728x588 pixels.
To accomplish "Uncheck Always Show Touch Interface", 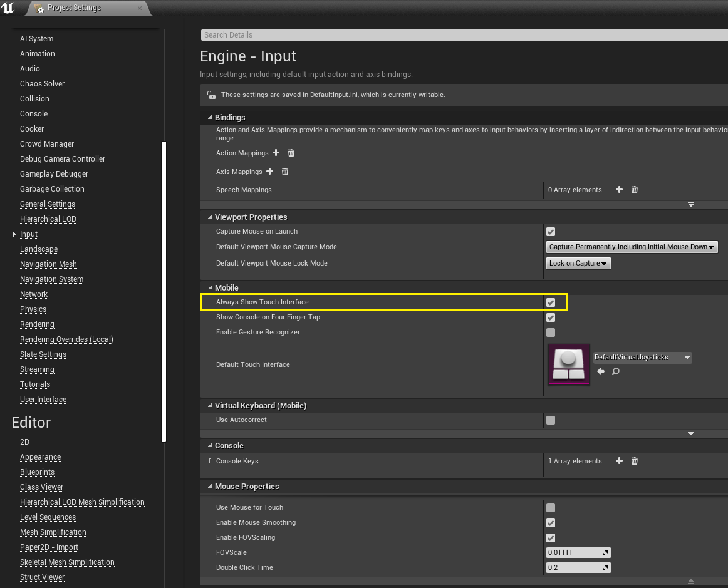I will 551,302.
